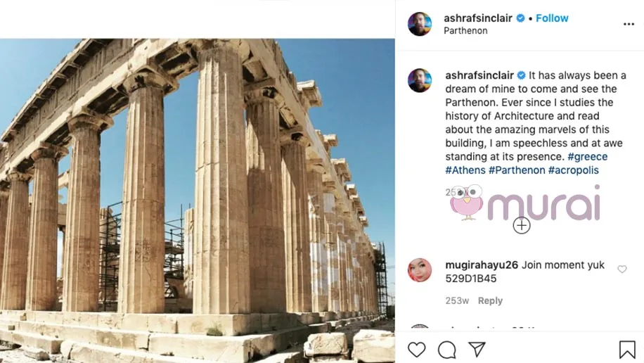Open the three-dot more options menu

pyautogui.click(x=629, y=24)
